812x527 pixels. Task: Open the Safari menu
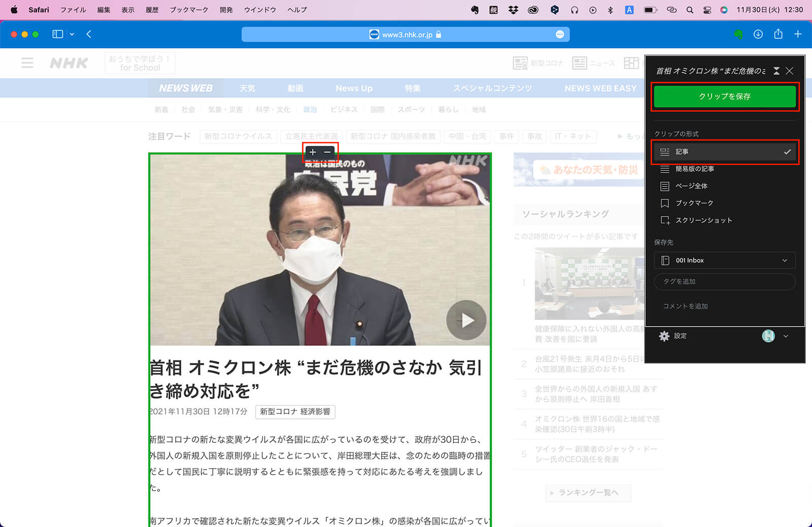pyautogui.click(x=39, y=10)
